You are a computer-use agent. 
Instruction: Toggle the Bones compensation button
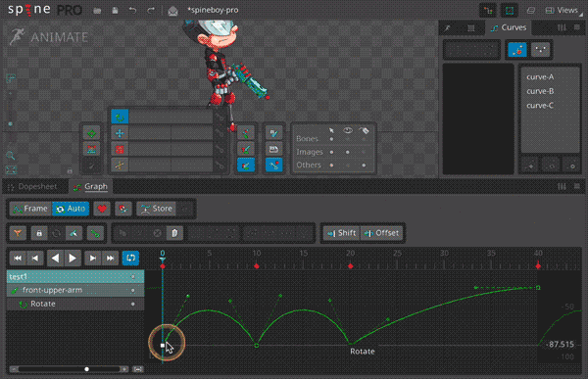pyautogui.click(x=273, y=133)
